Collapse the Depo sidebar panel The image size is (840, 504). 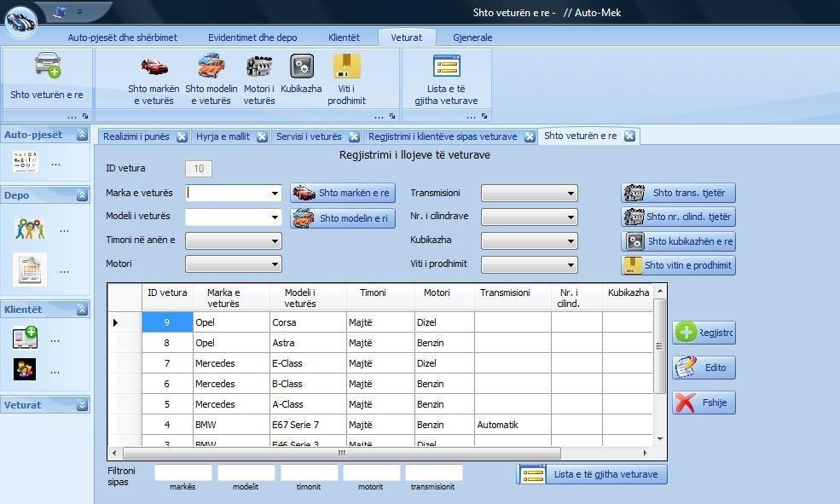(82, 195)
